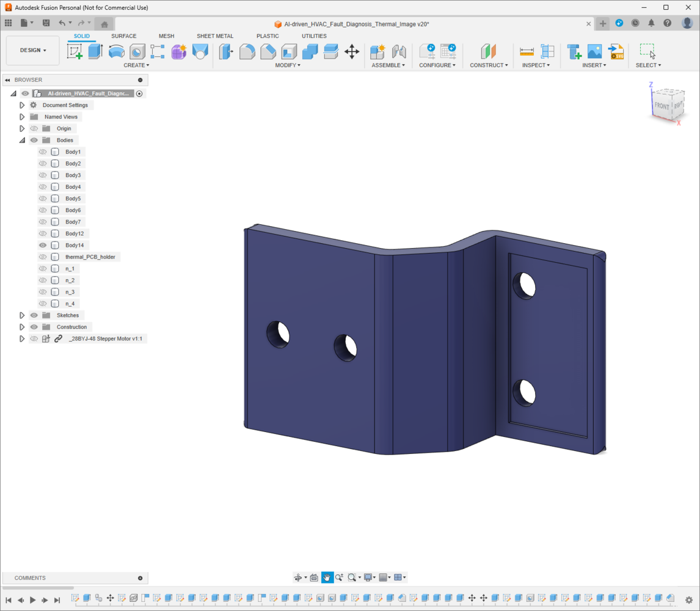Switch to the SURFACE tab
This screenshot has height=611, width=700.
coord(123,36)
